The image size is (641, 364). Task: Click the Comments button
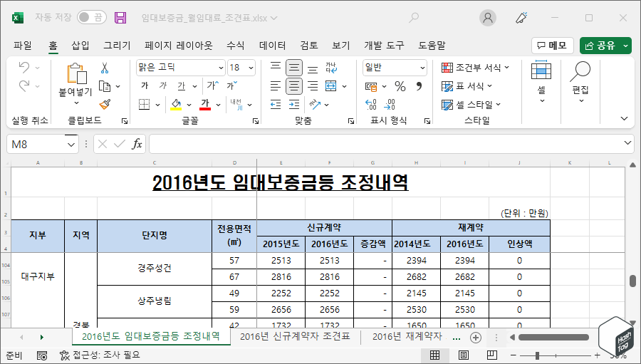click(x=552, y=46)
